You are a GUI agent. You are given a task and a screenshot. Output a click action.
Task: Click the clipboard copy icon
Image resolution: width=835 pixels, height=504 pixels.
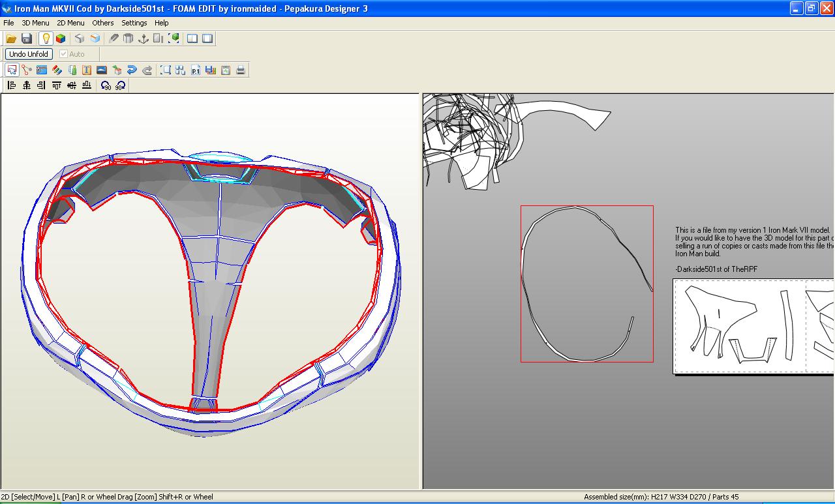(x=226, y=70)
